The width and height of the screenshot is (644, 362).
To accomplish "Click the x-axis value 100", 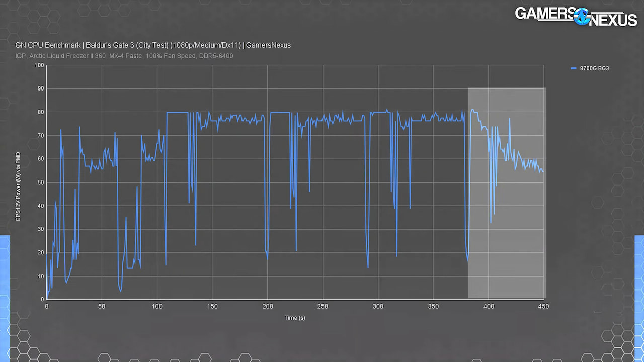I will [x=157, y=306].
